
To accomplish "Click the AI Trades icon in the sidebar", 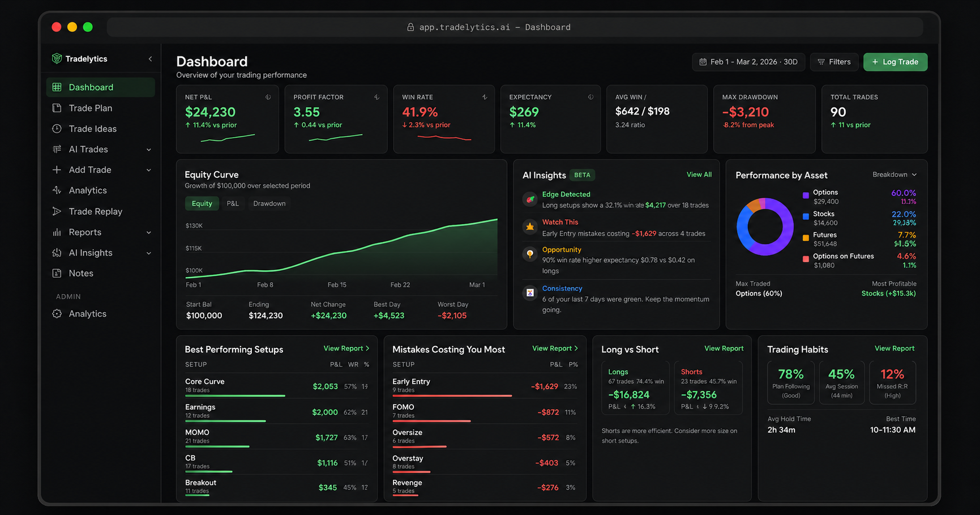I will tap(57, 149).
